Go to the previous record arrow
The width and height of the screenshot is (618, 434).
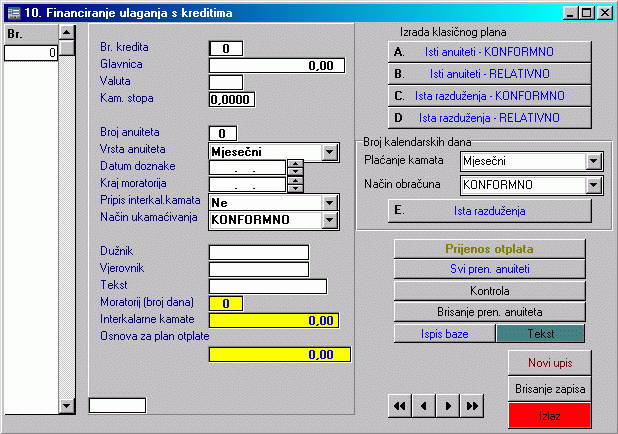click(x=424, y=406)
